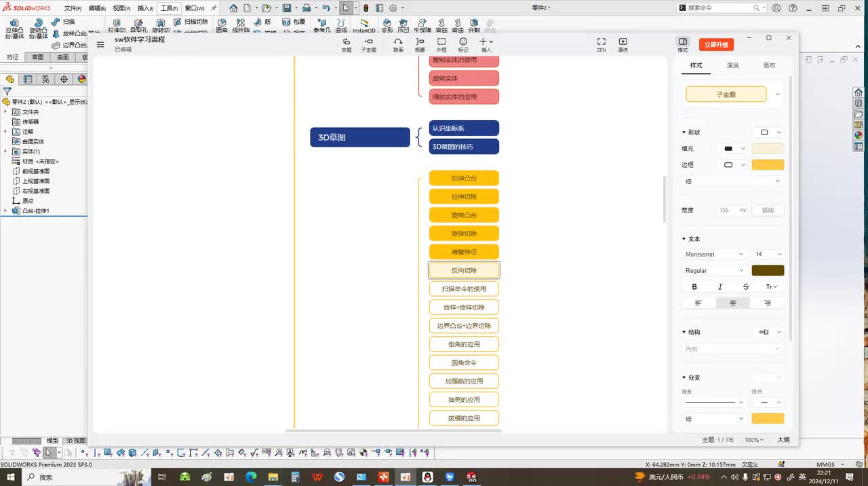
Task: Toggle the 格式 format panel
Action: pos(683,45)
